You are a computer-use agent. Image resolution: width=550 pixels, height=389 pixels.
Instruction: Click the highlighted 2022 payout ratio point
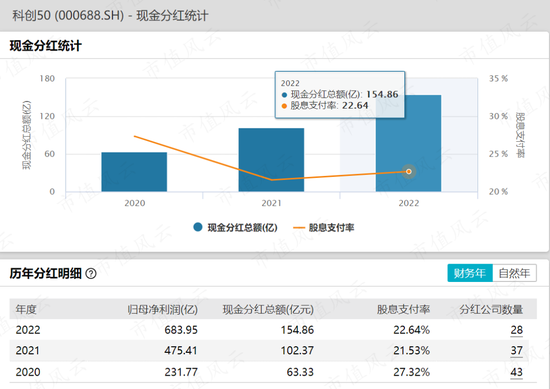(409, 172)
